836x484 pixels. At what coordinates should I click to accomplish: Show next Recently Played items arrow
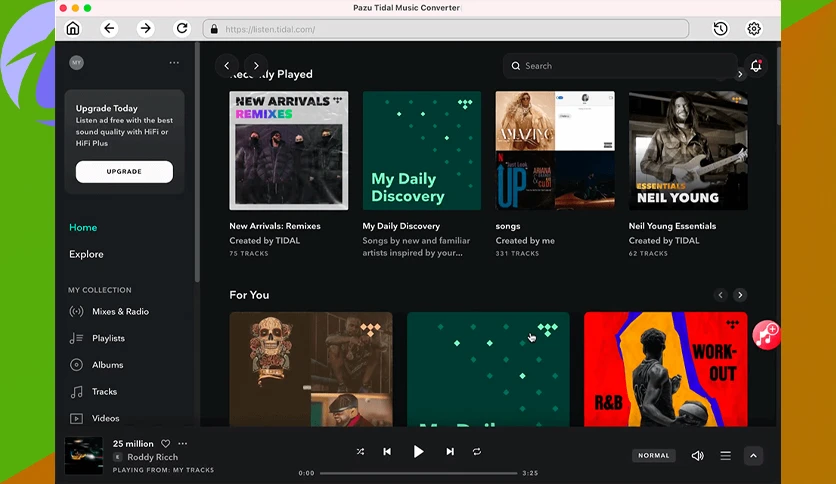coord(740,74)
